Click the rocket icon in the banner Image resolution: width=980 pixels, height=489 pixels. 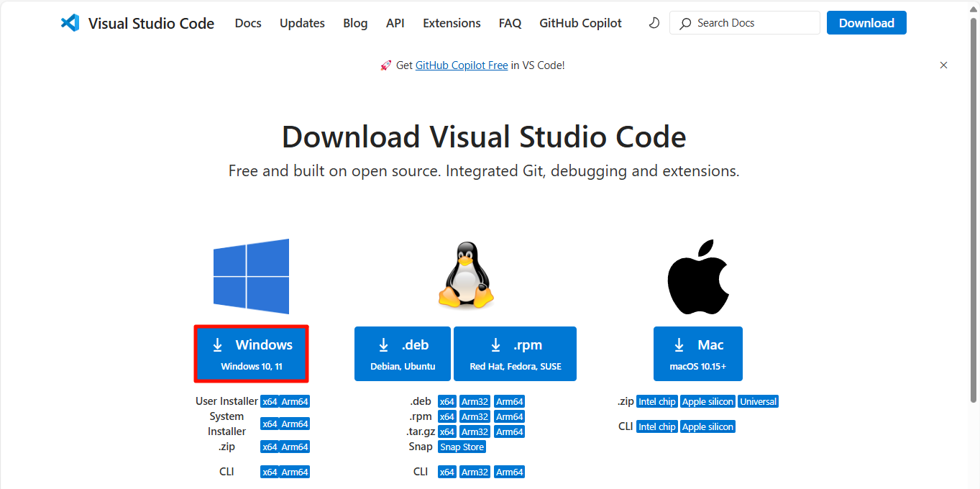(x=385, y=65)
